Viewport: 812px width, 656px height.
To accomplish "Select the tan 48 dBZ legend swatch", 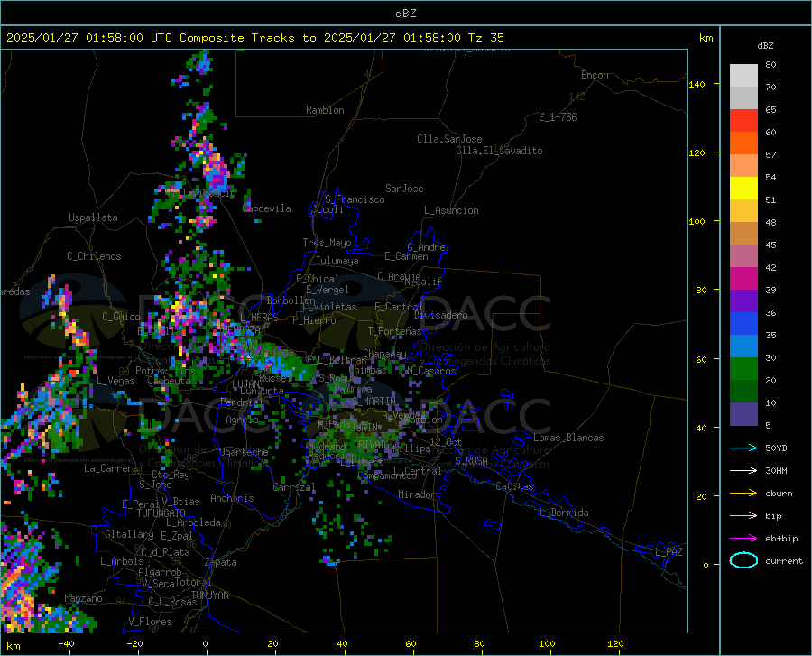I will pos(743,234).
